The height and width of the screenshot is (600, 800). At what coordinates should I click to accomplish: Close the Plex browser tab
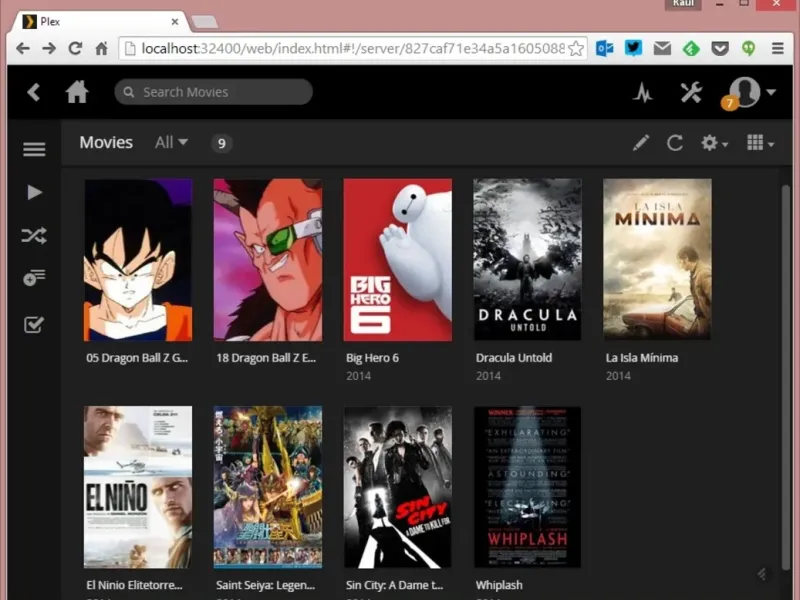175,21
